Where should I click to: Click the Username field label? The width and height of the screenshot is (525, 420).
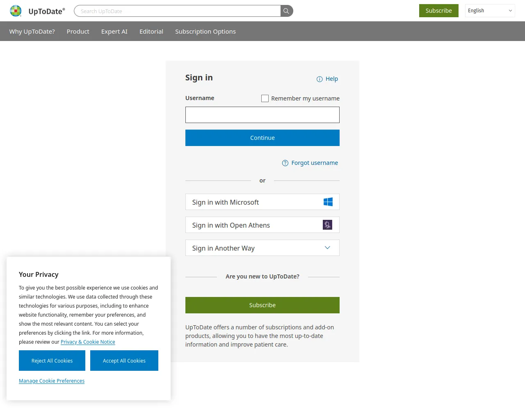tap(200, 98)
